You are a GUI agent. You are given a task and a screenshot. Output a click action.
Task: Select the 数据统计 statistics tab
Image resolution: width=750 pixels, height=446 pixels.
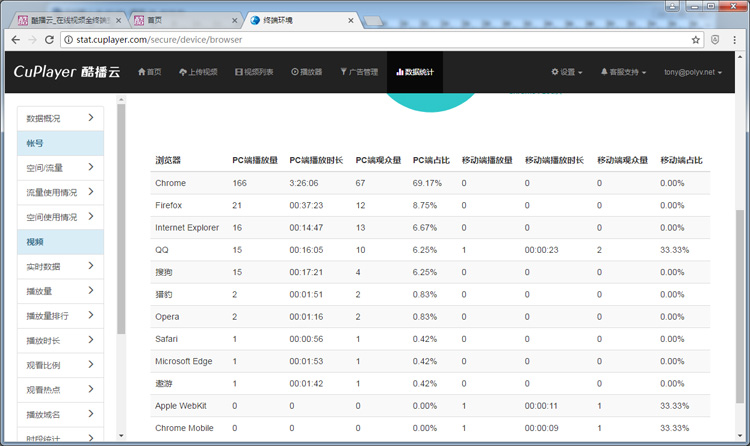point(414,72)
